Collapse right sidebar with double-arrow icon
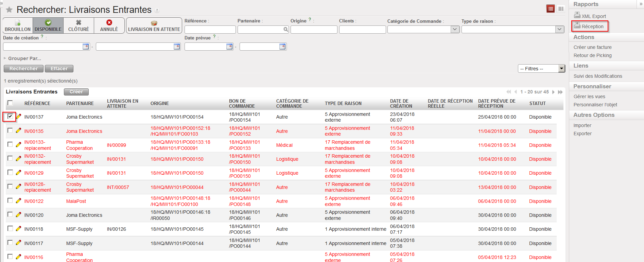This screenshot has width=644, height=262. pyautogui.click(x=641, y=4)
